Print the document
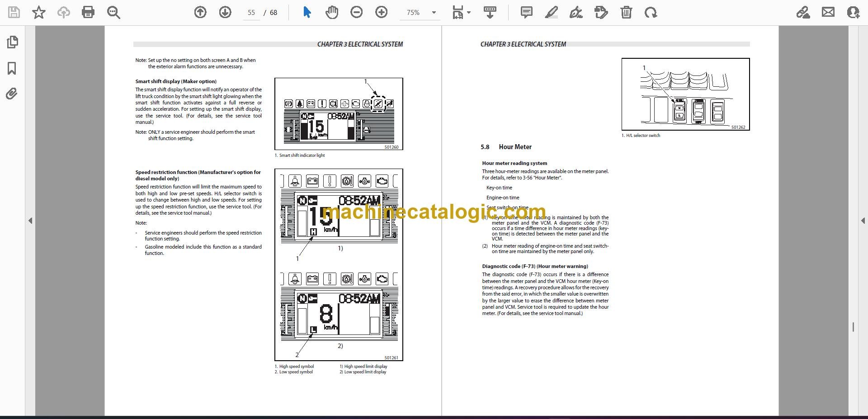Screen dimensions: 868x419 88,12
